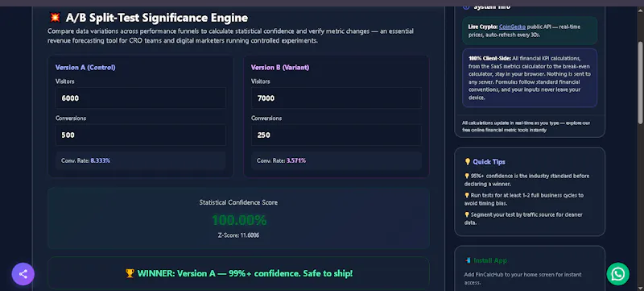Viewport: 644px width, 291px height.
Task: Click the Version B conv. rate 3.571%
Action: click(295, 160)
